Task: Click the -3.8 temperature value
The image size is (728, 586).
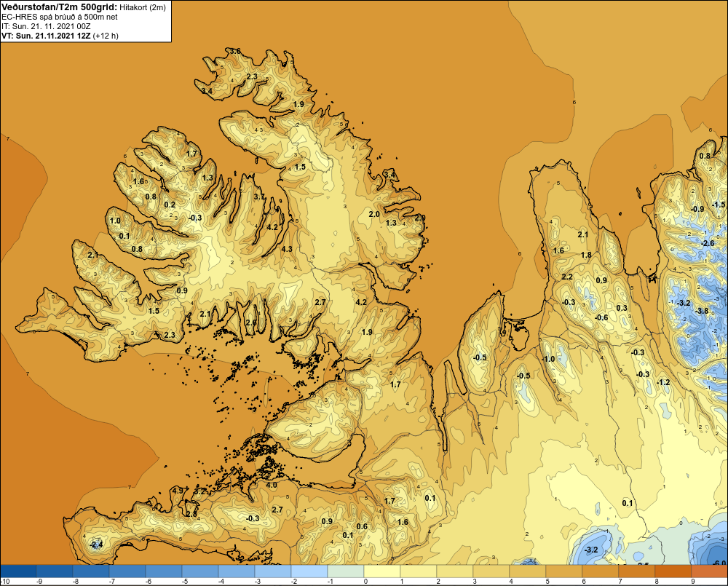Action: pyautogui.click(x=702, y=311)
